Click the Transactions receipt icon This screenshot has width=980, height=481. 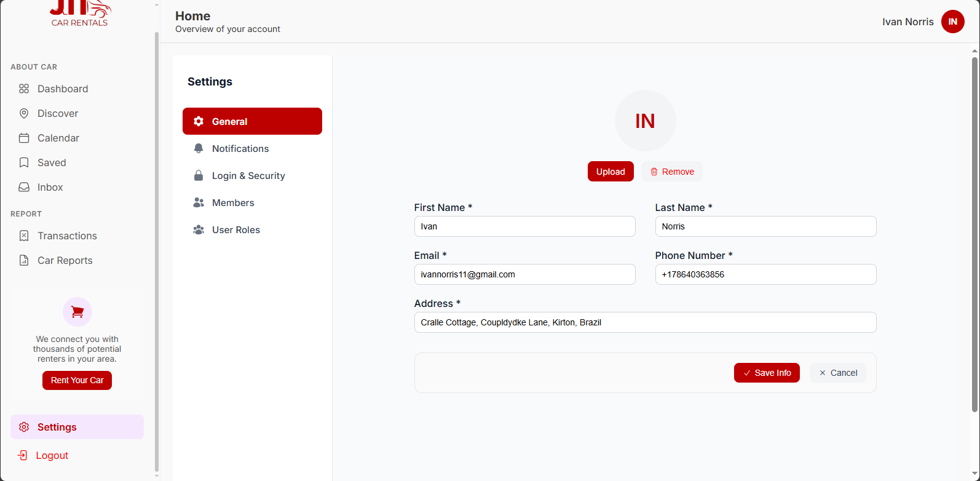point(24,236)
